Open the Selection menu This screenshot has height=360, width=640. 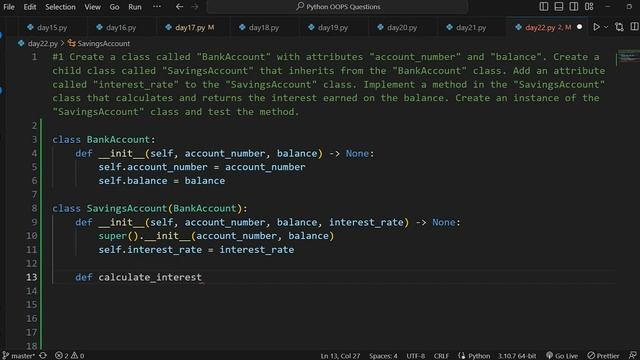coord(60,7)
